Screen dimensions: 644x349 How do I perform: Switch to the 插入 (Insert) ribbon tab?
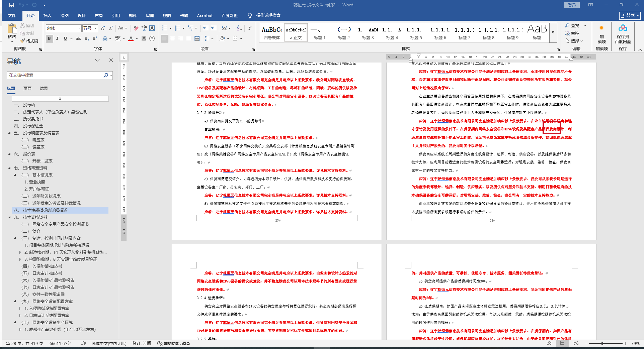(48, 16)
